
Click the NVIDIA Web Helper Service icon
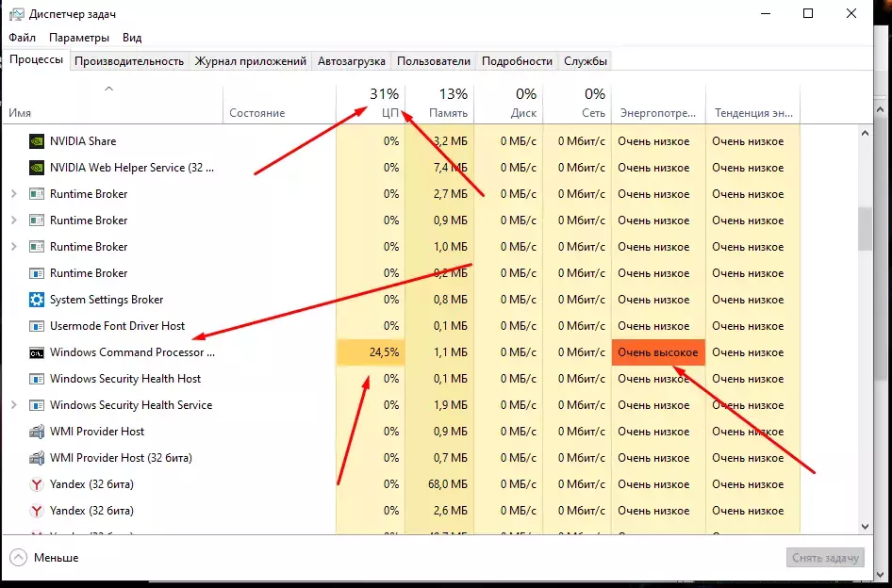click(x=37, y=168)
